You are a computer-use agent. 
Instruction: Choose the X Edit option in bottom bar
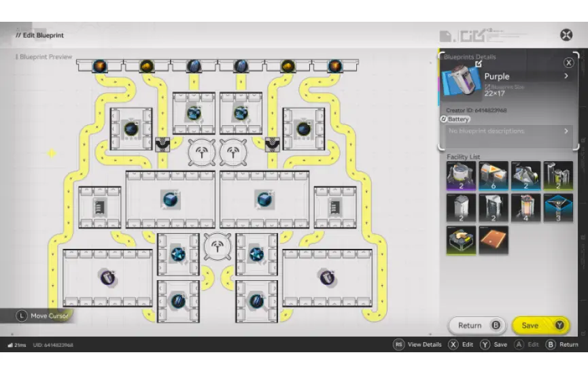pos(461,345)
